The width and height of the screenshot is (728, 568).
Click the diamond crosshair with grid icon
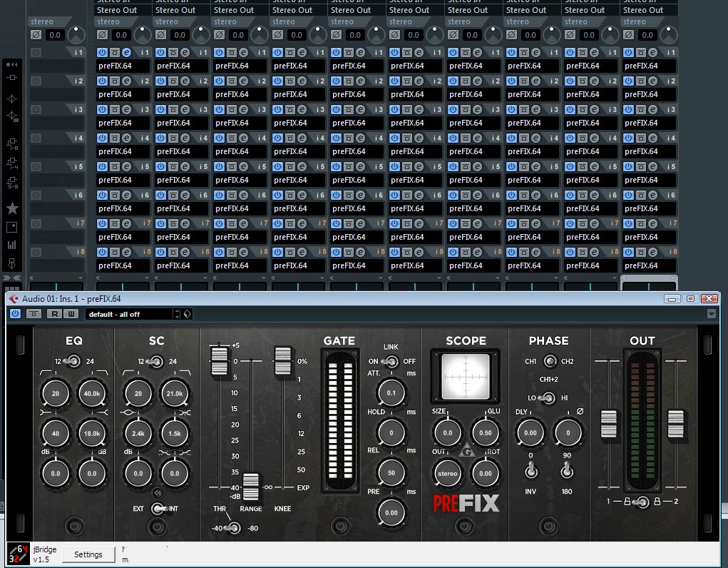tap(12, 116)
